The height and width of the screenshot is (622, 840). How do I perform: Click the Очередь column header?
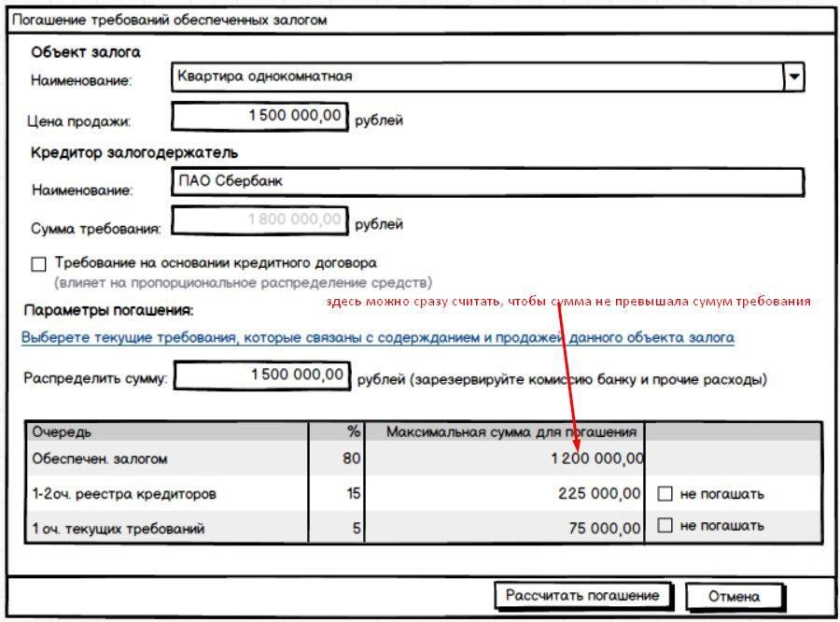pos(166,431)
